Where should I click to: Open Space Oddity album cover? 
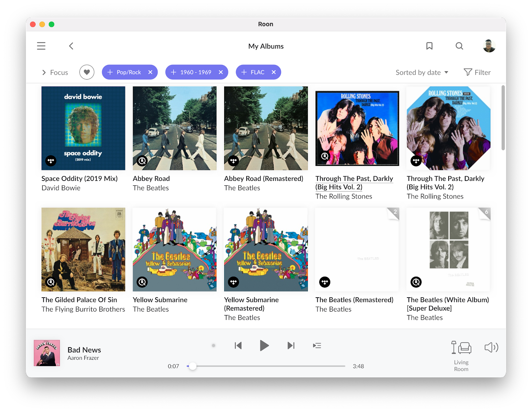(83, 128)
